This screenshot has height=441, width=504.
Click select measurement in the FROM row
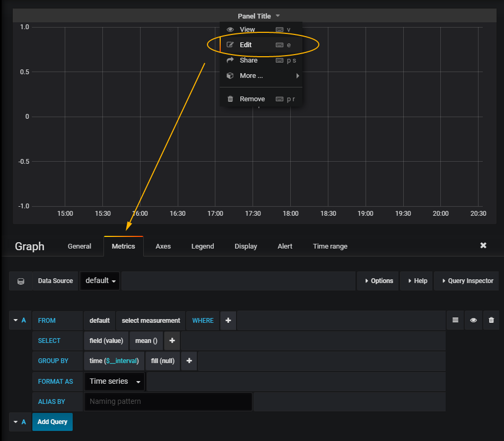pyautogui.click(x=151, y=321)
